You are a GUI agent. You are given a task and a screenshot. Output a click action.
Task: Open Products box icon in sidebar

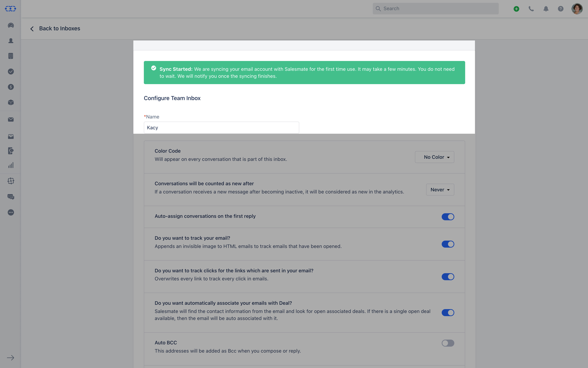11,103
